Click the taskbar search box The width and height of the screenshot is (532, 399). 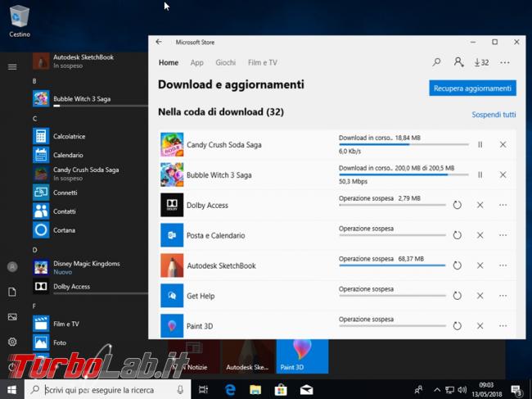coord(107,390)
